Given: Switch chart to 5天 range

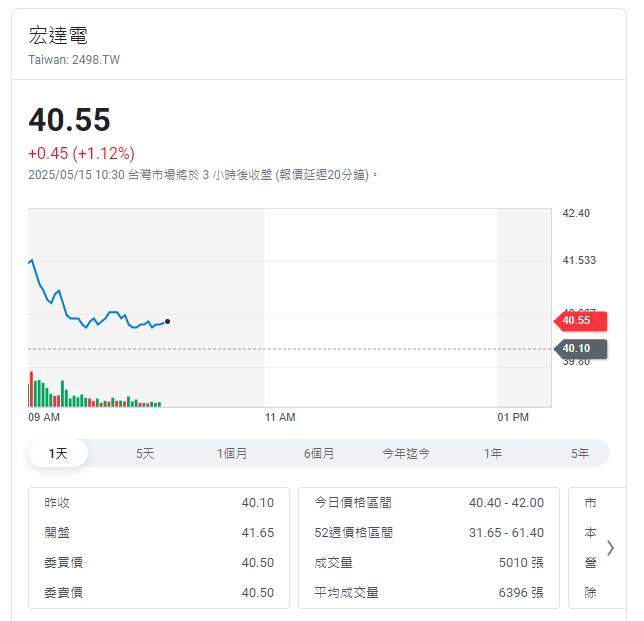Looking at the screenshot, I should (145, 453).
